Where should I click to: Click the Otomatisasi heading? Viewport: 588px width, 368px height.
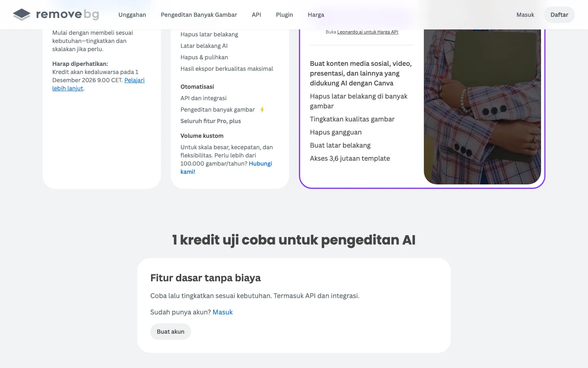coord(197,87)
